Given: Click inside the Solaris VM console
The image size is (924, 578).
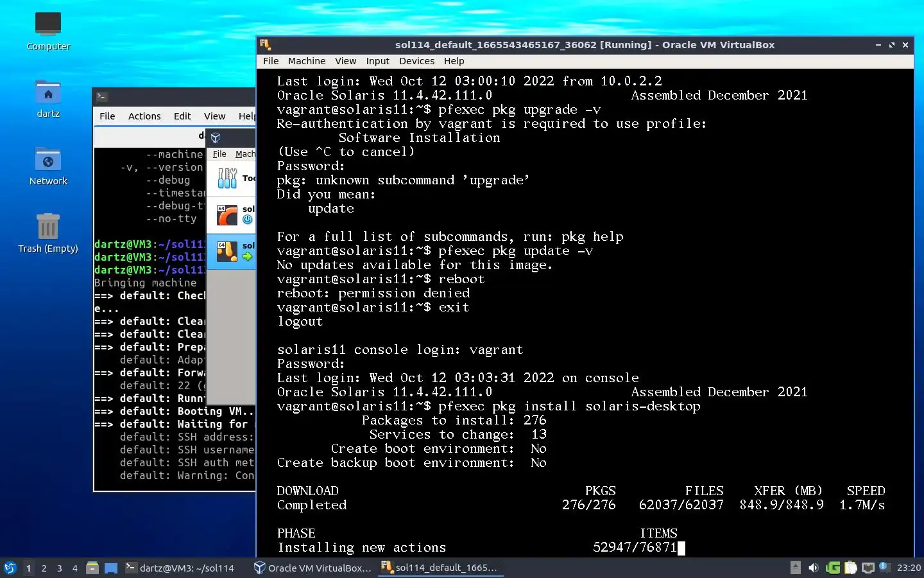Looking at the screenshot, I should tap(585, 313).
